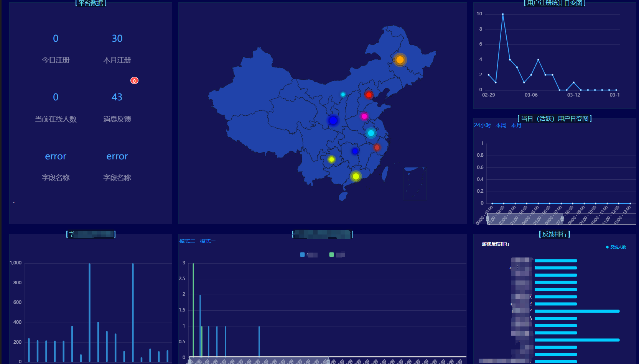The image size is (639, 364).
Task: Switch active-user chart to 本月
Action: point(516,125)
